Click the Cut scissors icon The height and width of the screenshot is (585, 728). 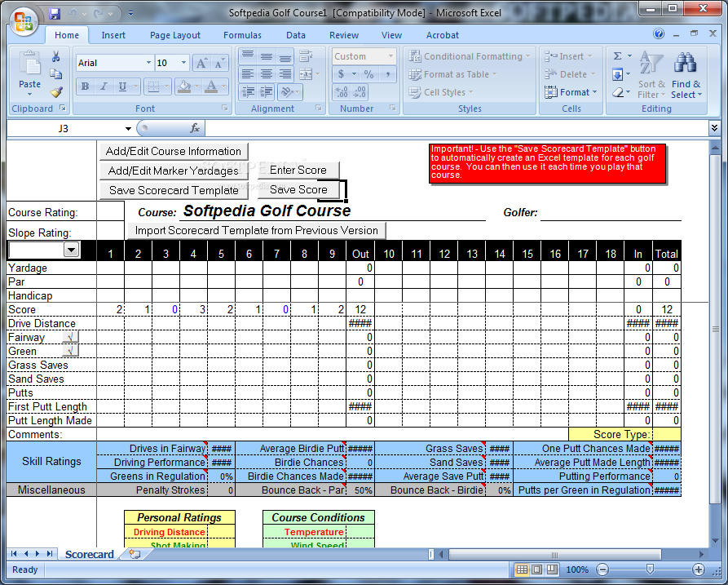(x=56, y=56)
